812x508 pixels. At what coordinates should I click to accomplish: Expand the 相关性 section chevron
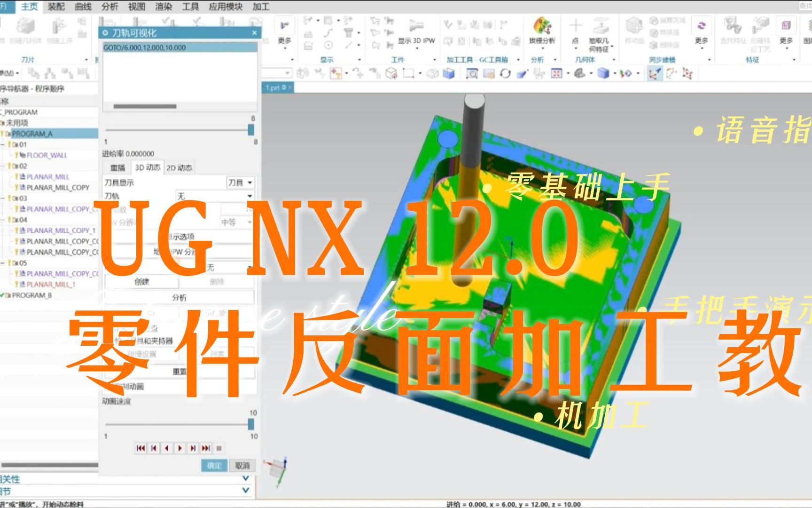coord(245,478)
